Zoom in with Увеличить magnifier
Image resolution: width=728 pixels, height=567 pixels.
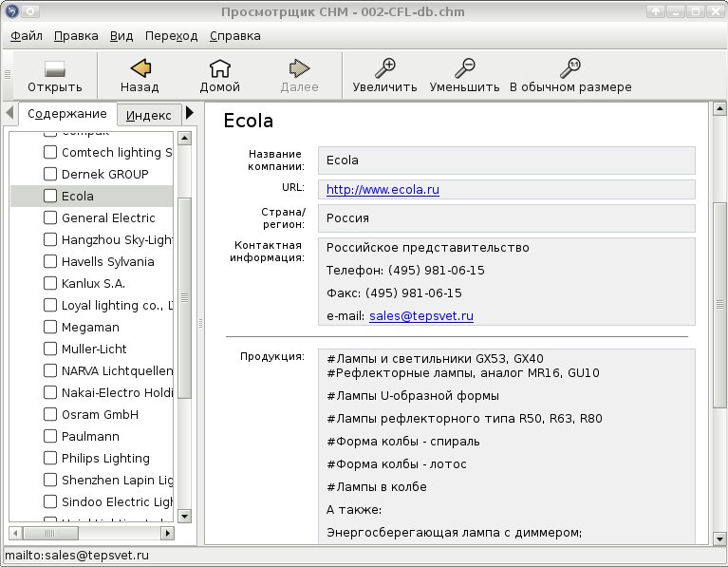click(385, 68)
